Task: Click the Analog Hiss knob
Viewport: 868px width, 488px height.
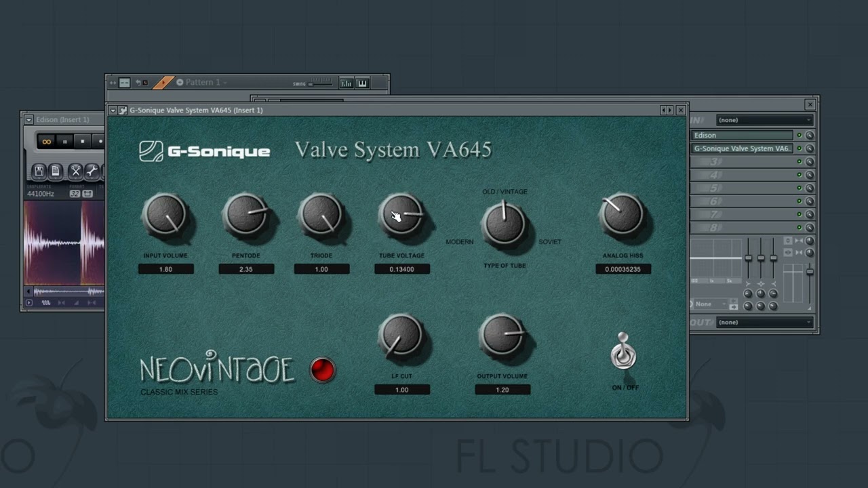Action: pos(622,215)
